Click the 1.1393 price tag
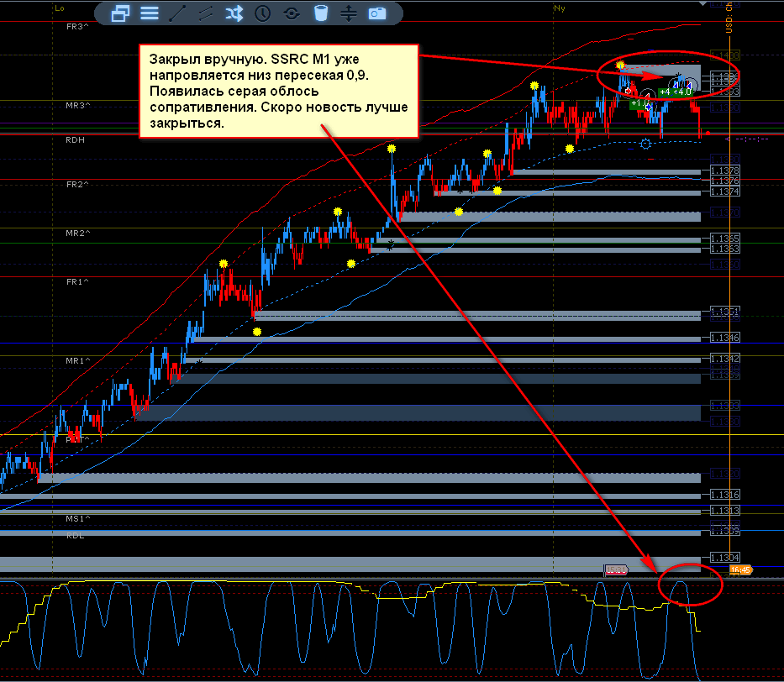Viewport: 784px width, 682px height. [x=724, y=92]
